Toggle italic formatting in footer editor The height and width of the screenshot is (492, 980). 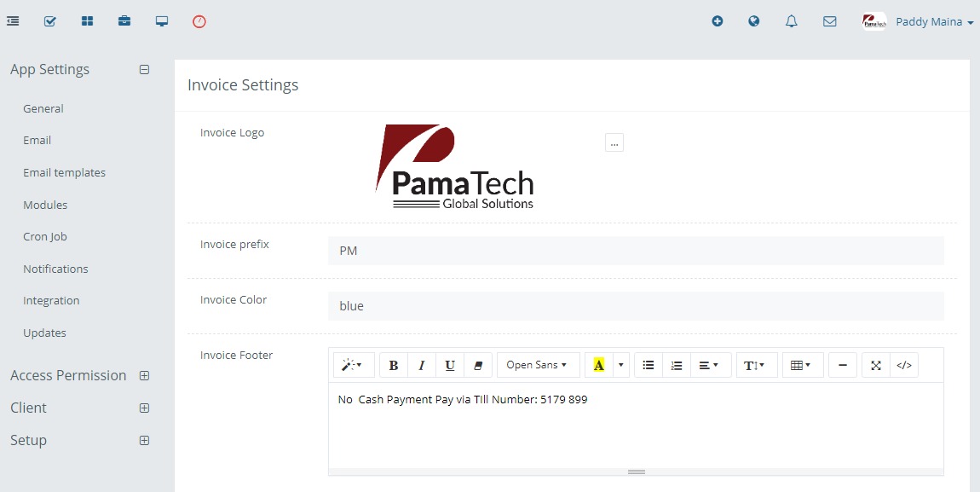[422, 365]
